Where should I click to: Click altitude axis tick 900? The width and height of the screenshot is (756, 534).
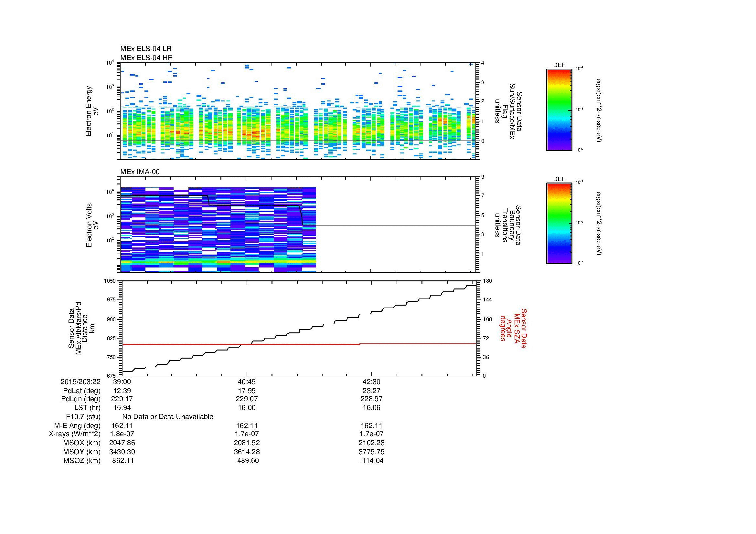point(112,319)
